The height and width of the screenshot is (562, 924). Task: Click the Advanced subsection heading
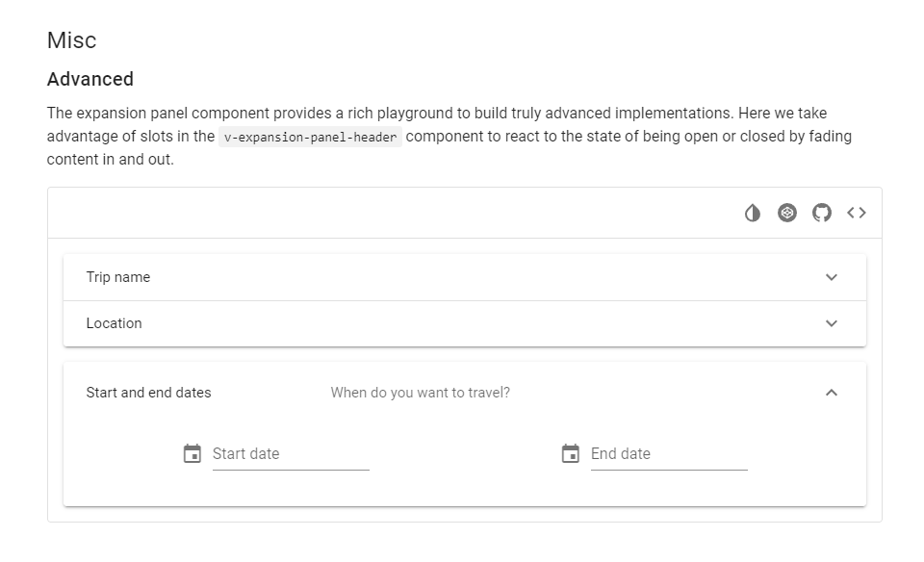90,79
